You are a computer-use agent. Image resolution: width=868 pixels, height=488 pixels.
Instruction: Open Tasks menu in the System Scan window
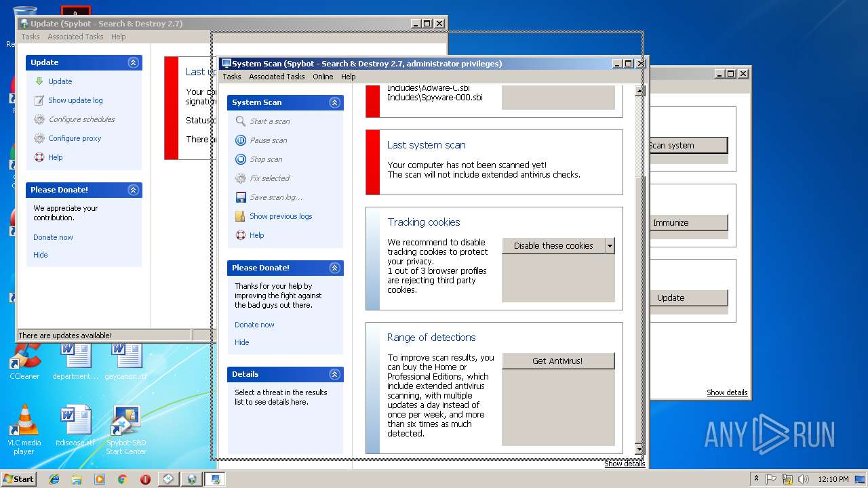pyautogui.click(x=232, y=77)
